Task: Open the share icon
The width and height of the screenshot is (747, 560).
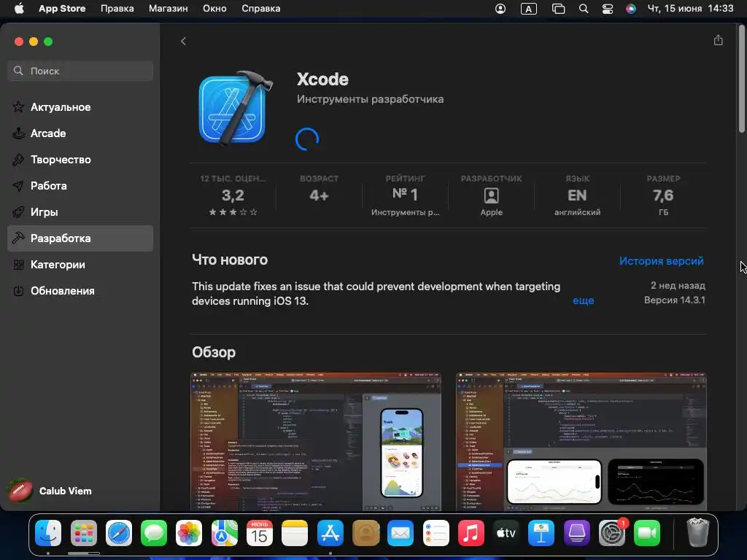Action: pos(718,41)
